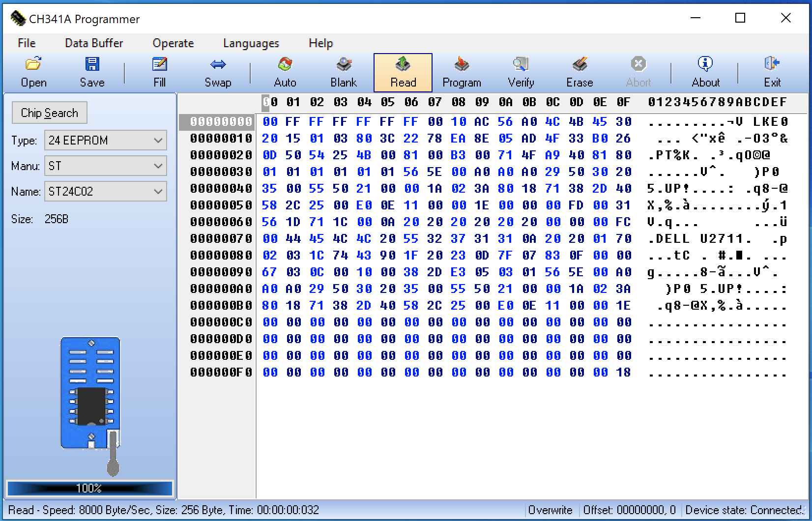Open the About info icon
The image size is (812, 521).
(x=705, y=73)
